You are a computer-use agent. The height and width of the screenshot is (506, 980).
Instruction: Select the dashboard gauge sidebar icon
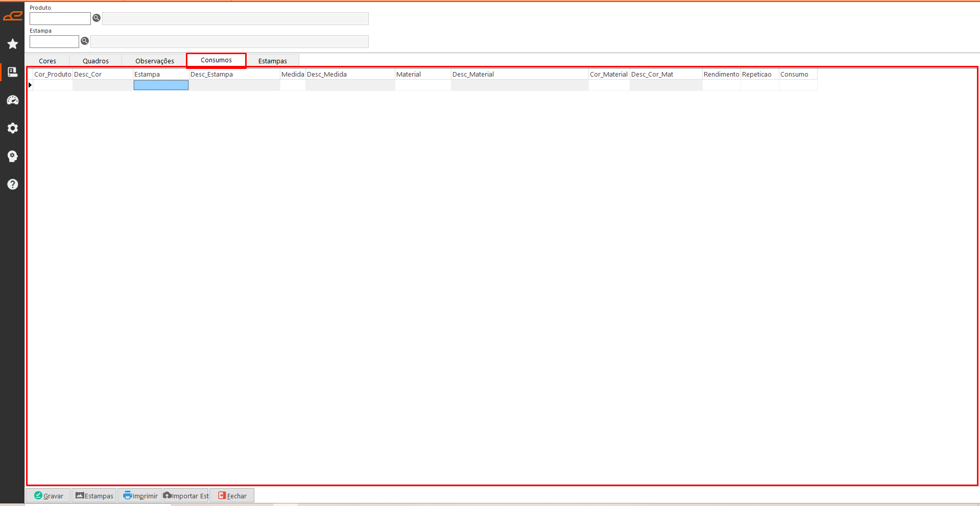coord(13,100)
